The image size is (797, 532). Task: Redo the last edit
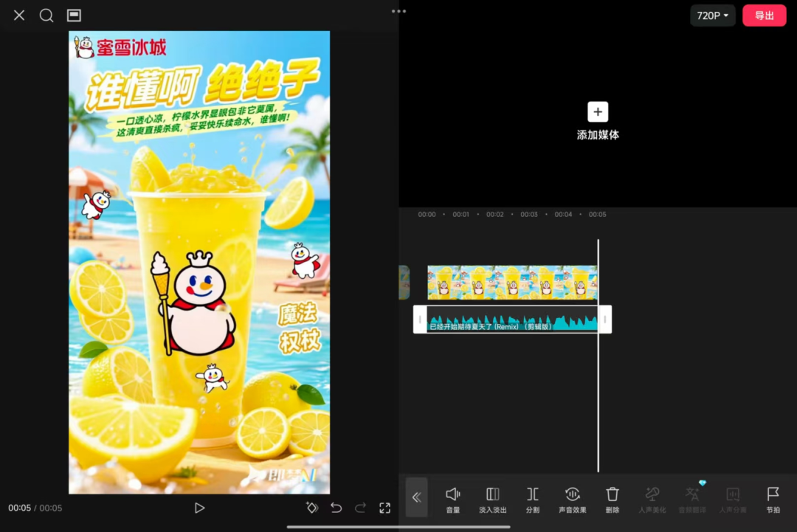(x=360, y=508)
